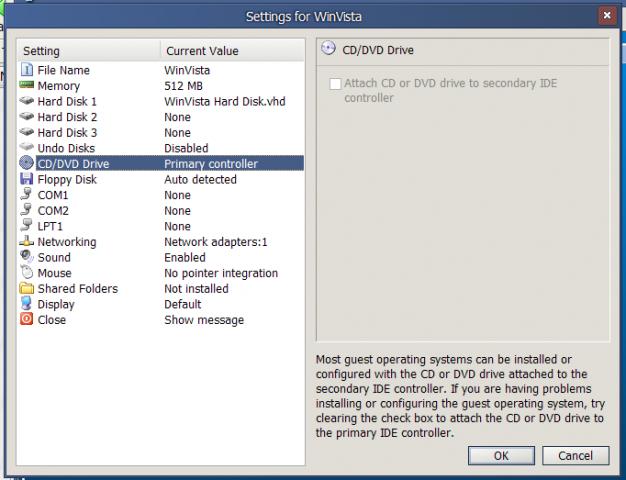The width and height of the screenshot is (626, 480).
Task: Click the None value for COM1
Action: pyautogui.click(x=177, y=195)
